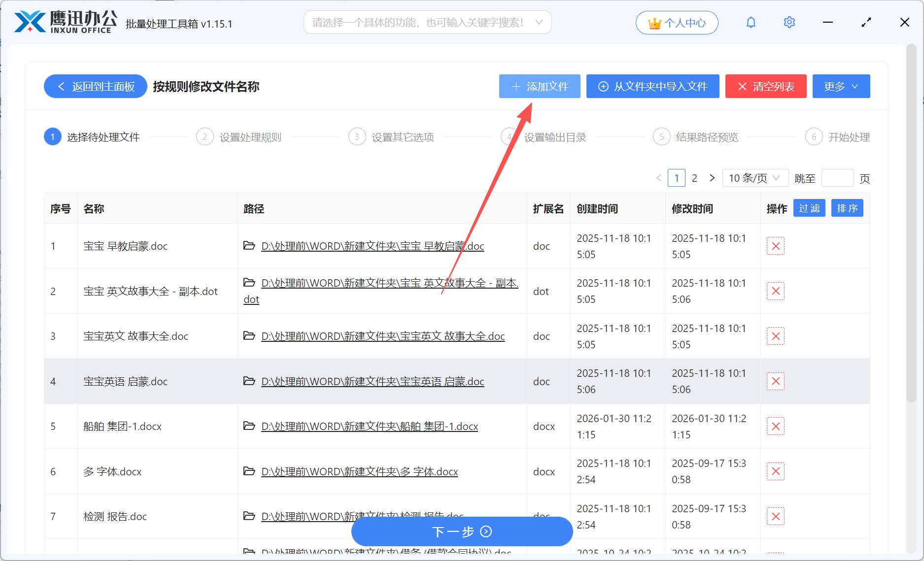Open folder icon for 宝宝 早教启蒙.doc
The height and width of the screenshot is (561, 924).
point(249,245)
